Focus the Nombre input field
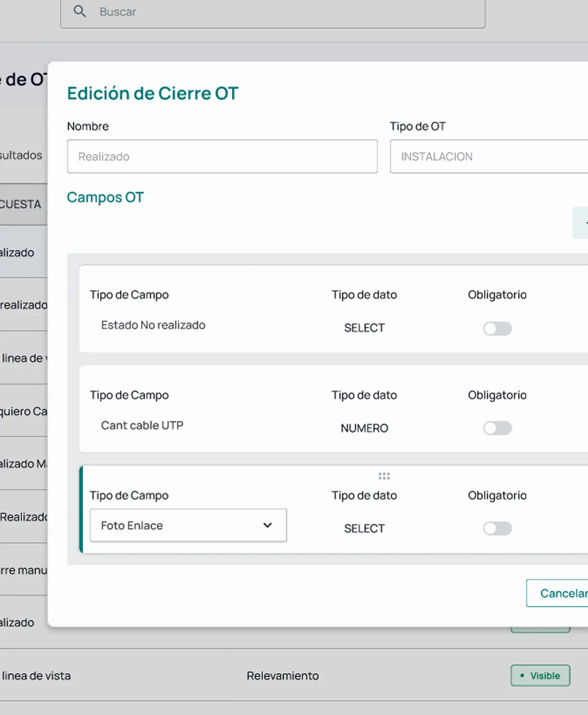This screenshot has width=588, height=715. [x=222, y=156]
